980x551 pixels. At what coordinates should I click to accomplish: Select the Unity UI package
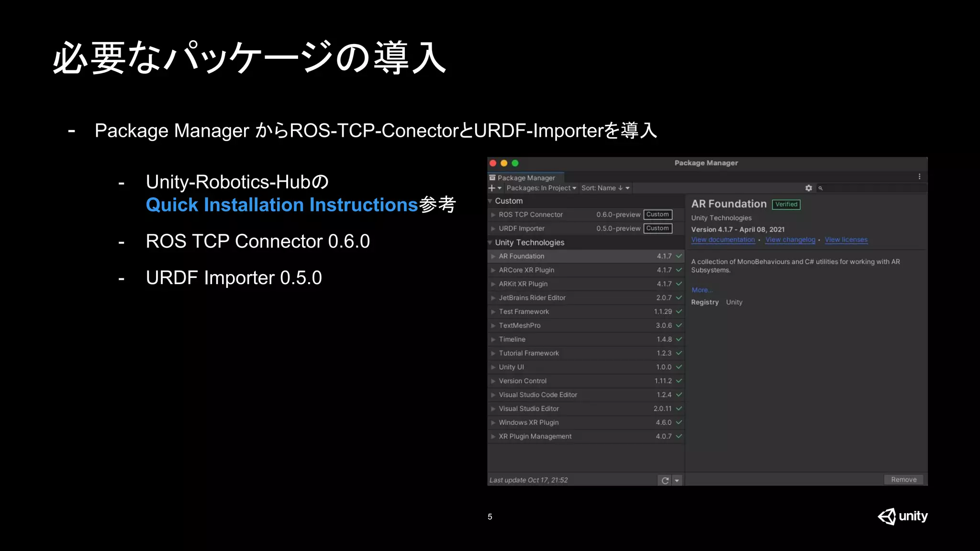[586, 367]
